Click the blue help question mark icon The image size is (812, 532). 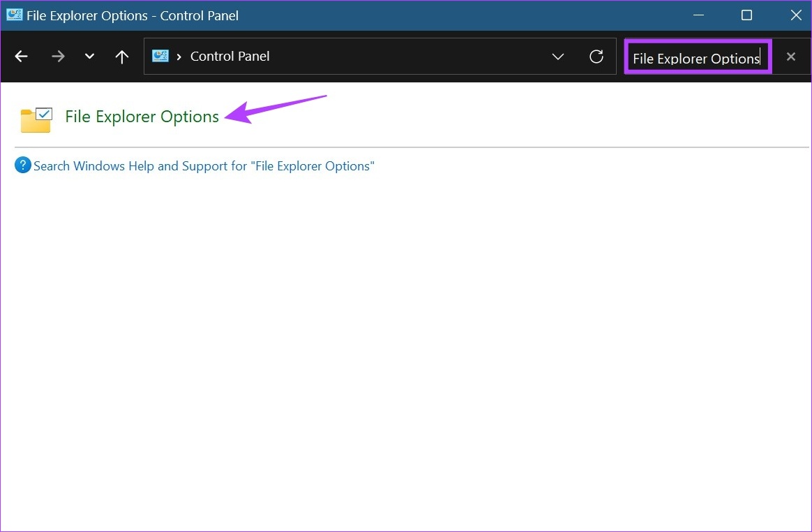click(23, 165)
